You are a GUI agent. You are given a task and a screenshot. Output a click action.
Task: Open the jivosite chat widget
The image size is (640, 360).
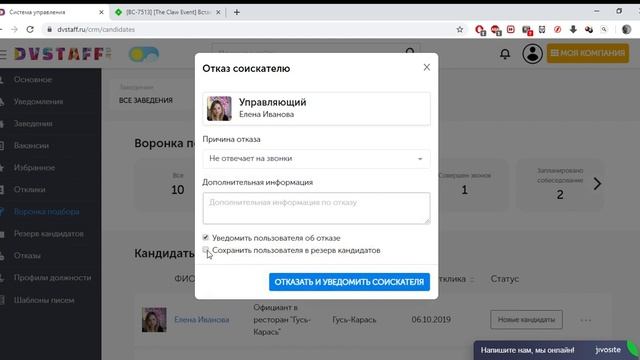(556, 350)
